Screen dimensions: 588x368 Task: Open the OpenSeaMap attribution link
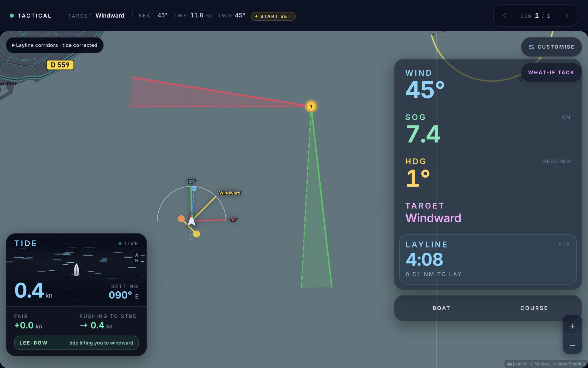tap(571, 364)
